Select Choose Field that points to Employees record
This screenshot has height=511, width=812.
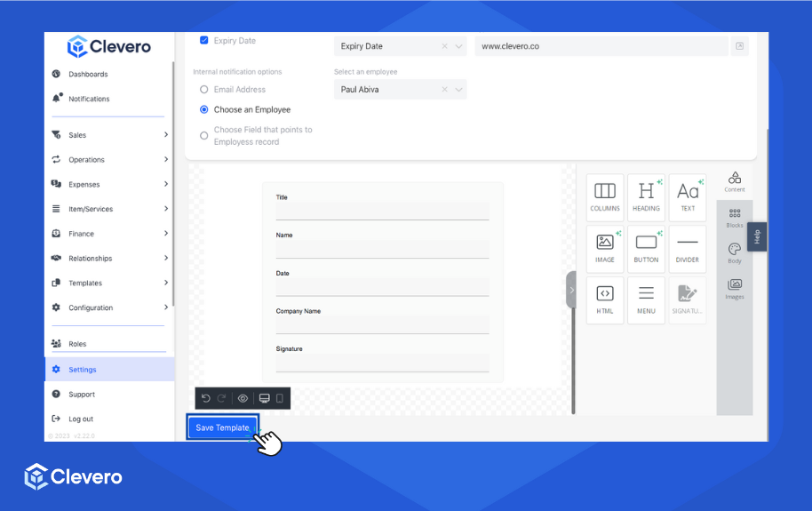click(204, 135)
